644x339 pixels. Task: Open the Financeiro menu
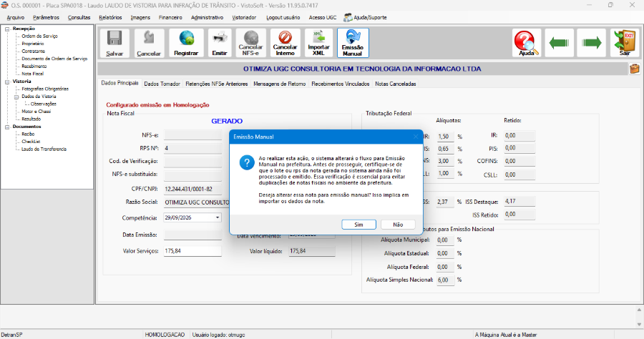170,17
